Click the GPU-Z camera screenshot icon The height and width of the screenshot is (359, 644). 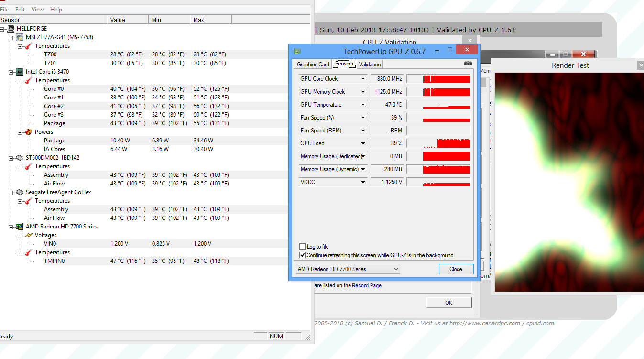click(x=468, y=64)
